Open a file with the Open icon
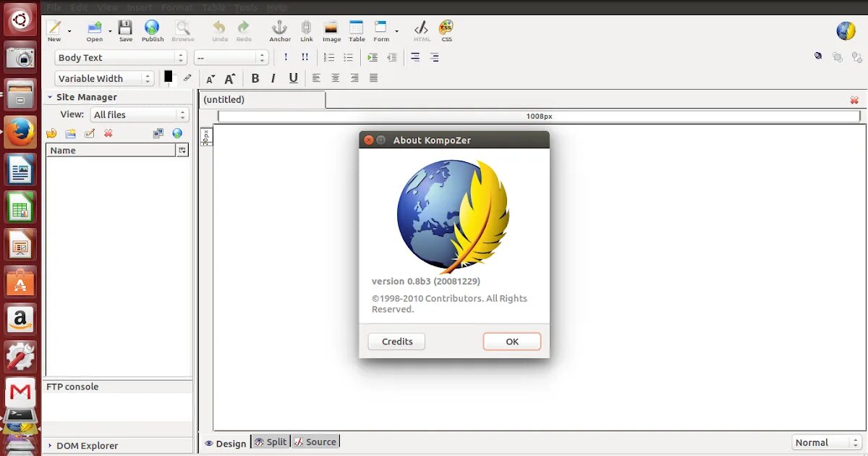868x456 pixels. coord(95,30)
